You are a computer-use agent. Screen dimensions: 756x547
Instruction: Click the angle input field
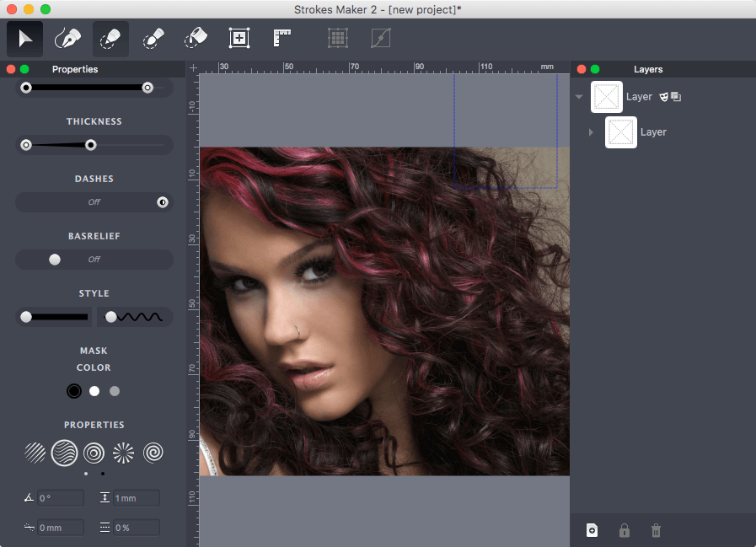pyautogui.click(x=60, y=498)
